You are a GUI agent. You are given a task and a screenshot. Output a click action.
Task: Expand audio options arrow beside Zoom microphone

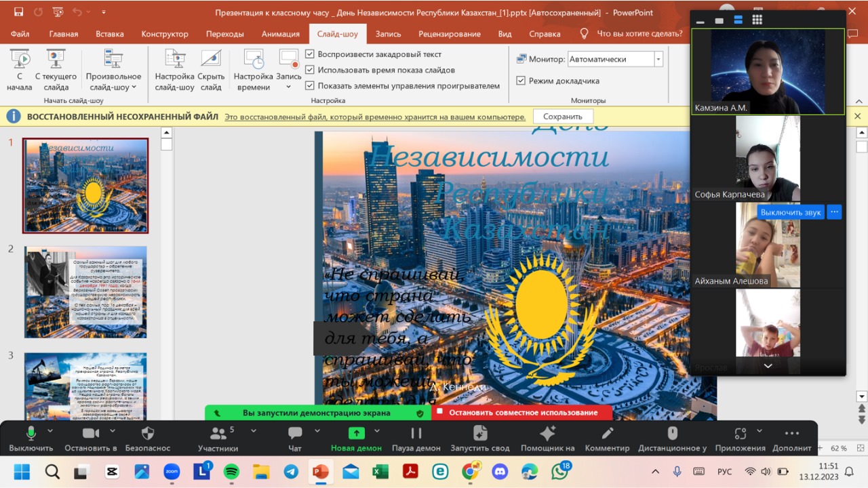50,430
